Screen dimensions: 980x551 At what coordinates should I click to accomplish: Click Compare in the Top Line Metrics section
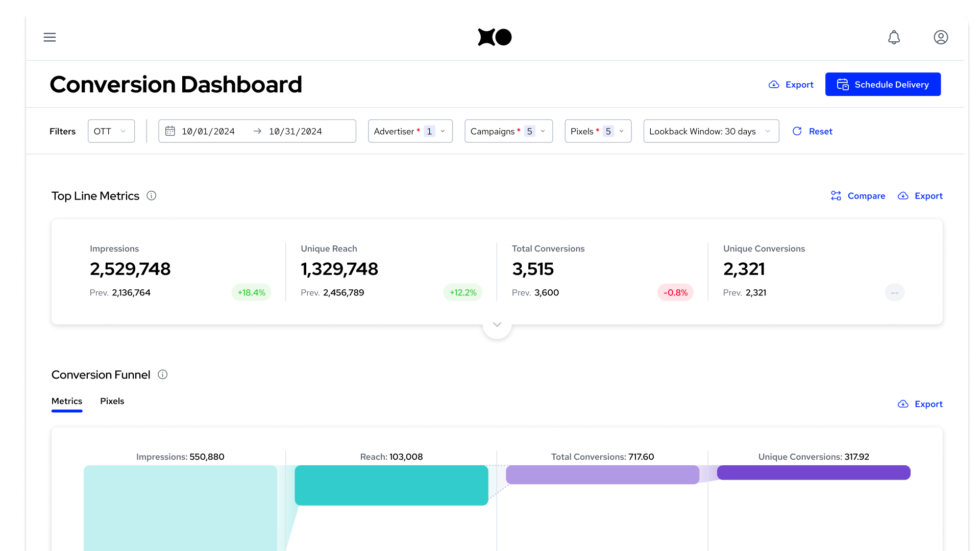[858, 196]
